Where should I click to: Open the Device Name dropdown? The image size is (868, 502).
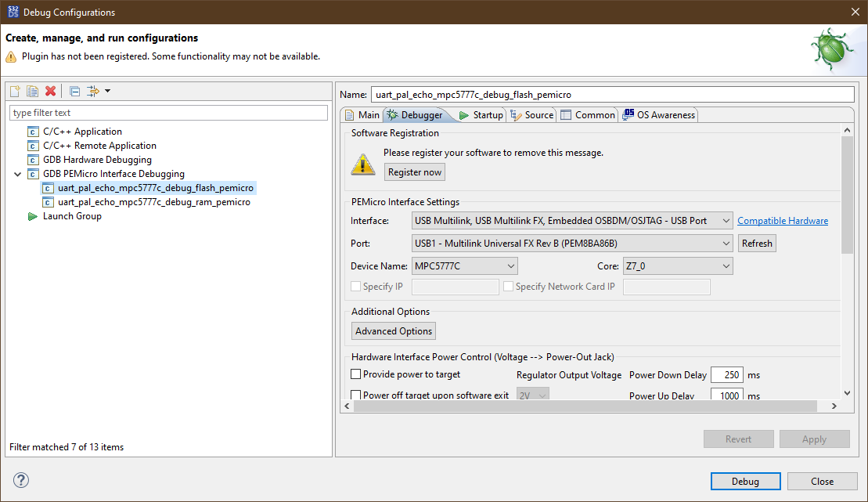coord(464,266)
